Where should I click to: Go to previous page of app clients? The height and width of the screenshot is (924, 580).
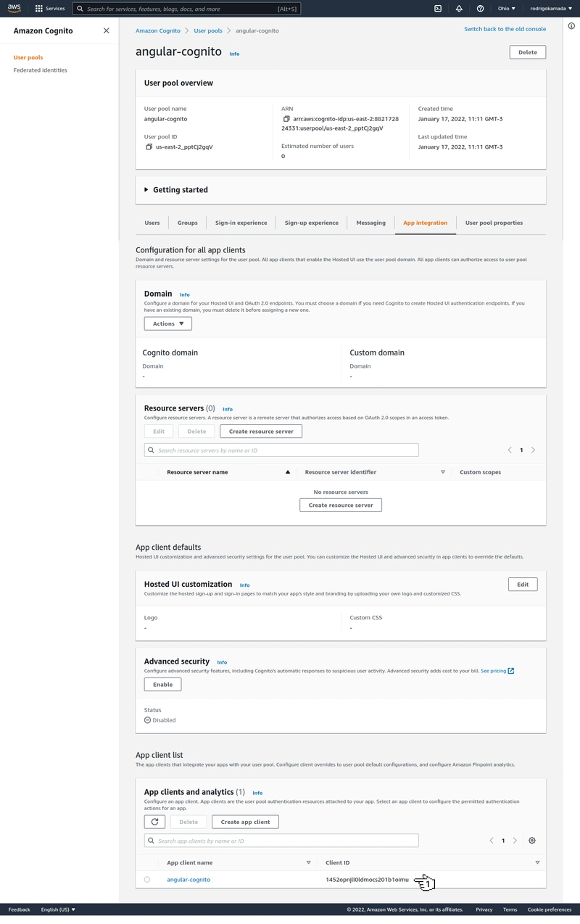tap(492, 841)
